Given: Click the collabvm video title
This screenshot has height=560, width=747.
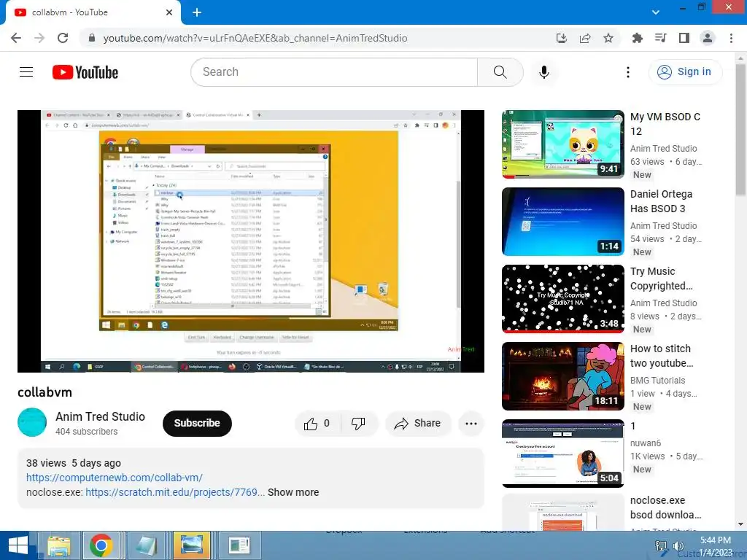Looking at the screenshot, I should [x=44, y=392].
